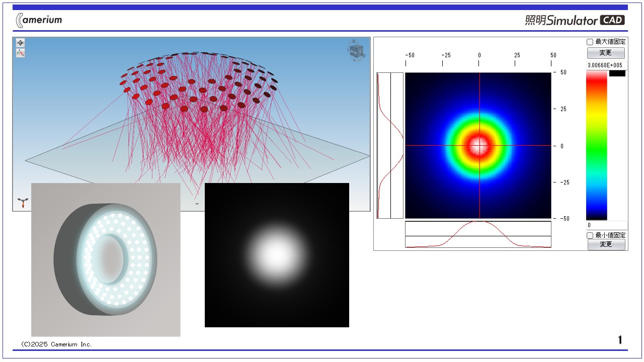
Task: Enable the 最大値固定 checkbox
Action: pyautogui.click(x=590, y=42)
